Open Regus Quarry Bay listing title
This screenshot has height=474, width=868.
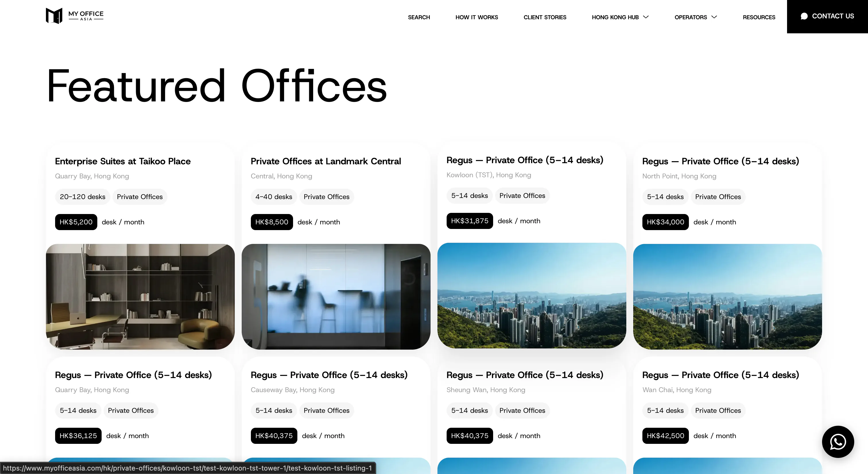click(133, 375)
